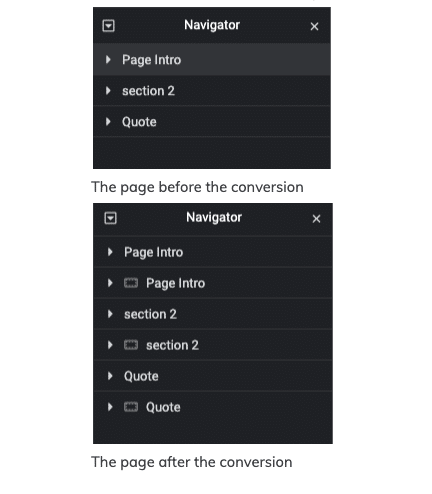Select section 2 label in top Navigator
Viewport: 432px width, 494px height.
click(x=148, y=91)
